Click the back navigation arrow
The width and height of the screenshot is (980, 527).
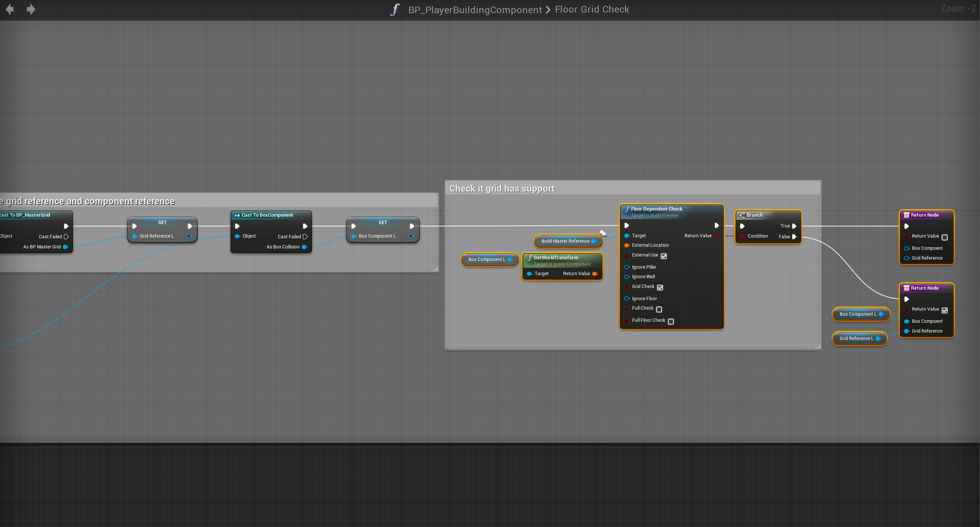[x=10, y=9]
